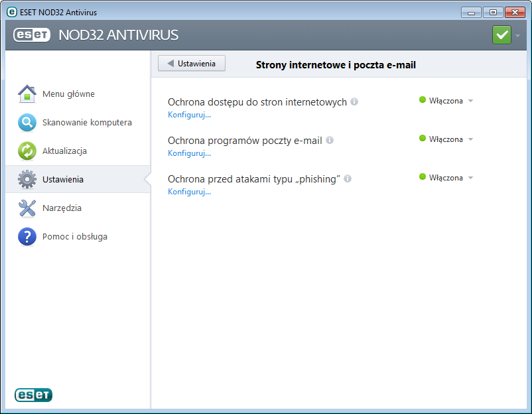532x414 pixels.
Task: Click the NOD32 ANTIVIRUS header title
Action: [119, 35]
